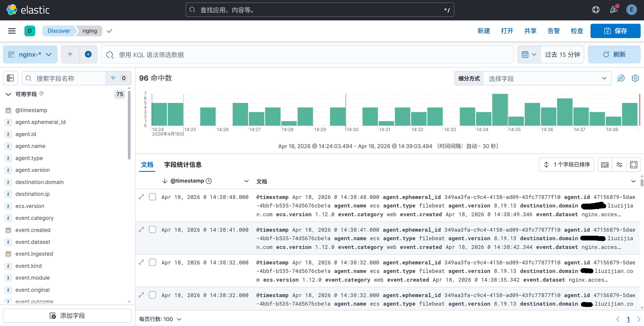Image resolution: width=644 pixels, height=326 pixels.
Task: Tick the checkbox for 14:38:41 row
Action: [152, 230]
